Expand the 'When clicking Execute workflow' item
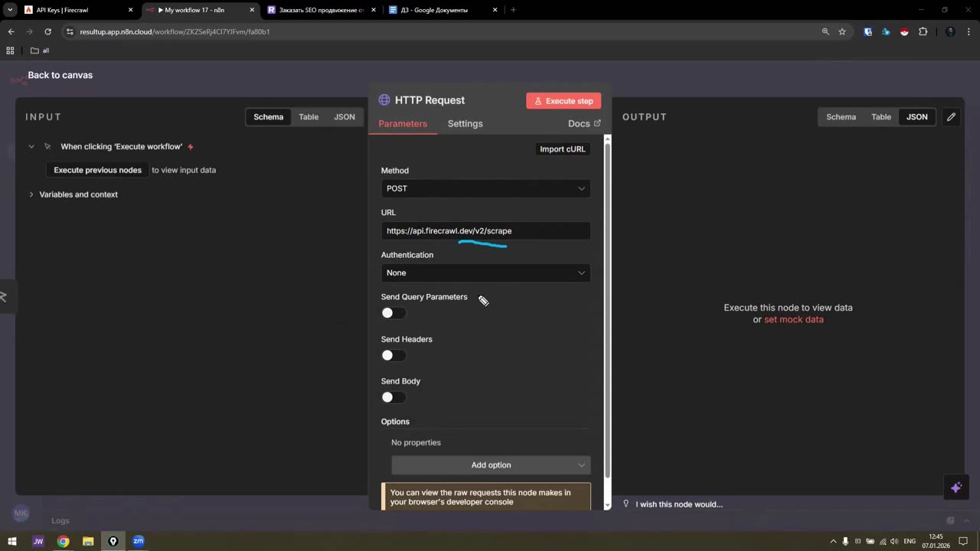The height and width of the screenshot is (551, 980). (31, 146)
